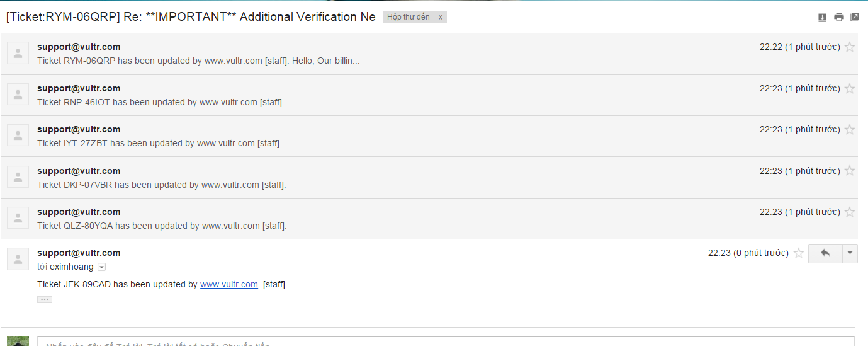Click timestamp 22:22 (1 phút trước)

pos(799,47)
